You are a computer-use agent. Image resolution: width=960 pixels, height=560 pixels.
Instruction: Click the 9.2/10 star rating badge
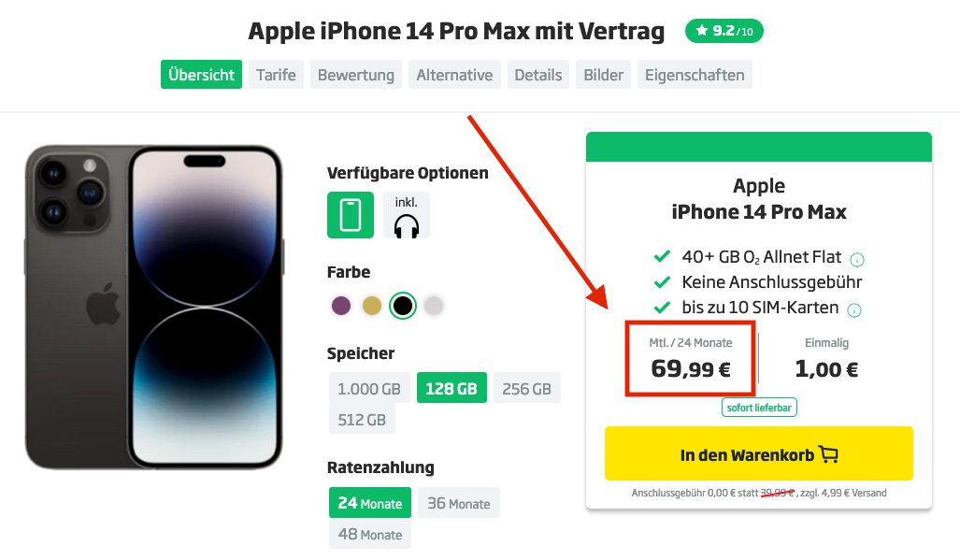724,31
